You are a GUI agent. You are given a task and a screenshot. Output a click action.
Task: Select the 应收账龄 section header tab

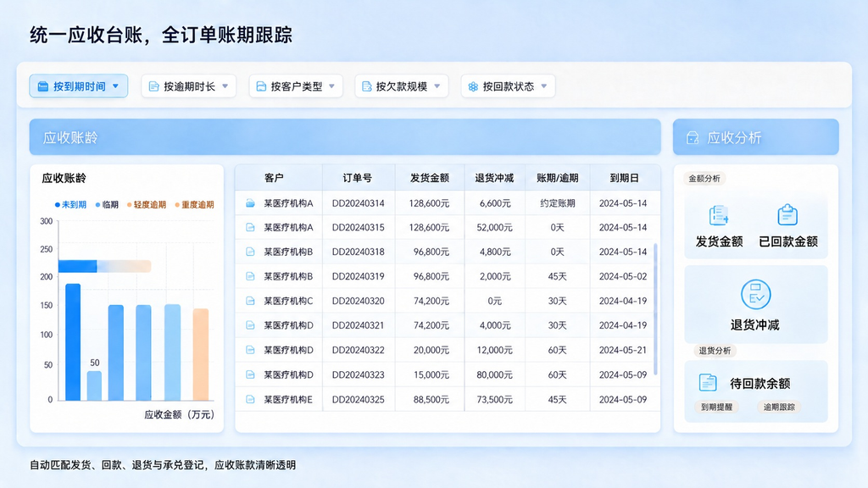345,137
